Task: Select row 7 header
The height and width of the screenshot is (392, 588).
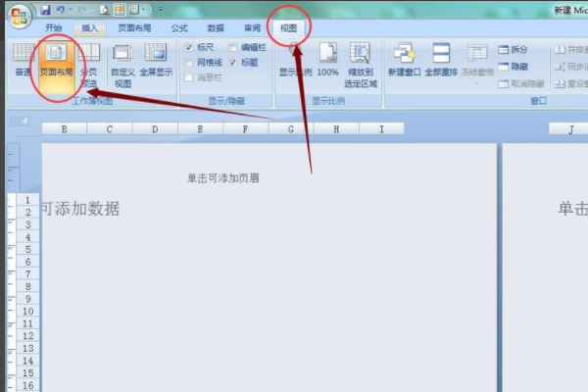Action: (27, 274)
